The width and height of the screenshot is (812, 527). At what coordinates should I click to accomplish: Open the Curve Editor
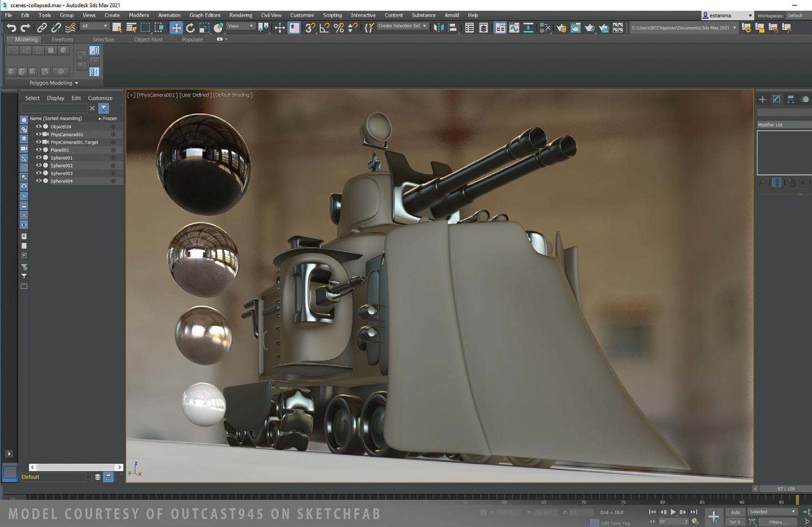[514, 27]
